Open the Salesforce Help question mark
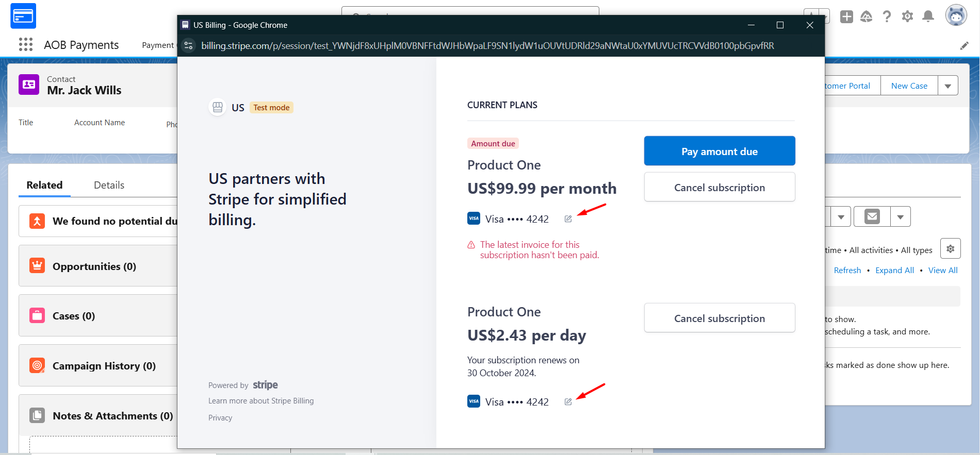The height and width of the screenshot is (455, 980). click(887, 16)
